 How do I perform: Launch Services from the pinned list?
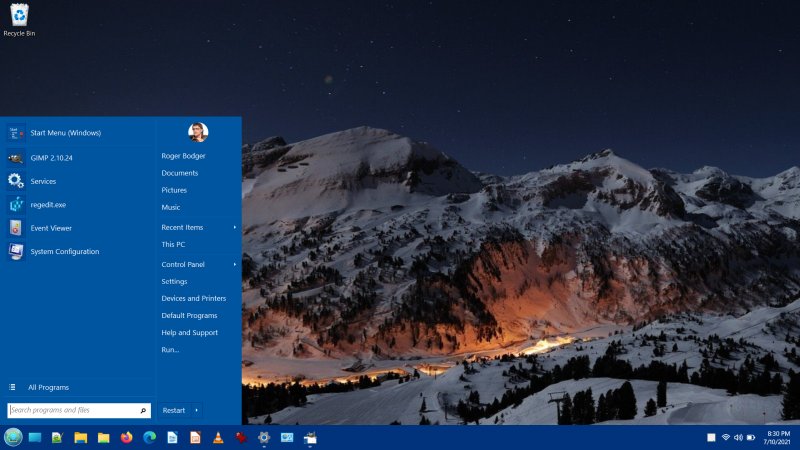pos(43,181)
